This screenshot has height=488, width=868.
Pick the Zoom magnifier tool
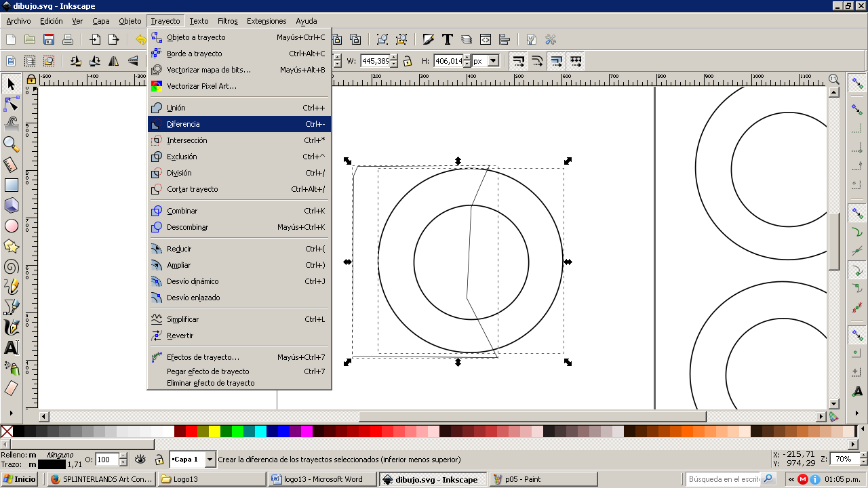point(12,144)
